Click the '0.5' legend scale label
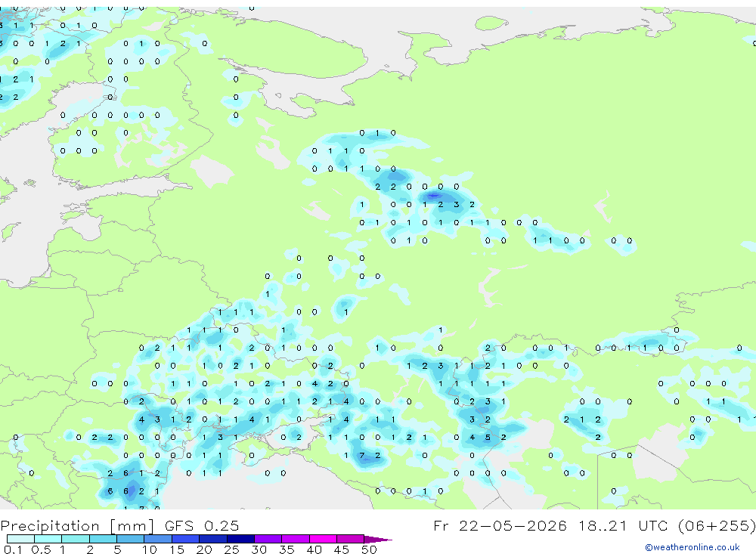756x554 pixels. (x=41, y=549)
